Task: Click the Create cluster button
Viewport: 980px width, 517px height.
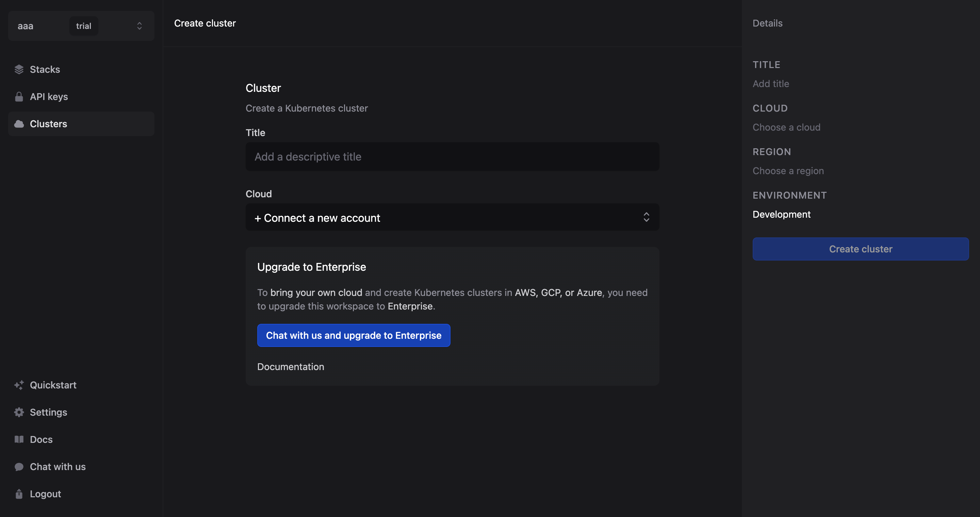Action: [x=861, y=249]
